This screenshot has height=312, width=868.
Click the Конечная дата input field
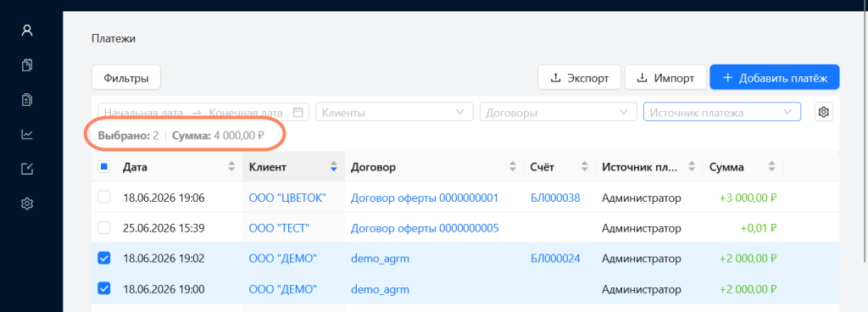pos(247,112)
